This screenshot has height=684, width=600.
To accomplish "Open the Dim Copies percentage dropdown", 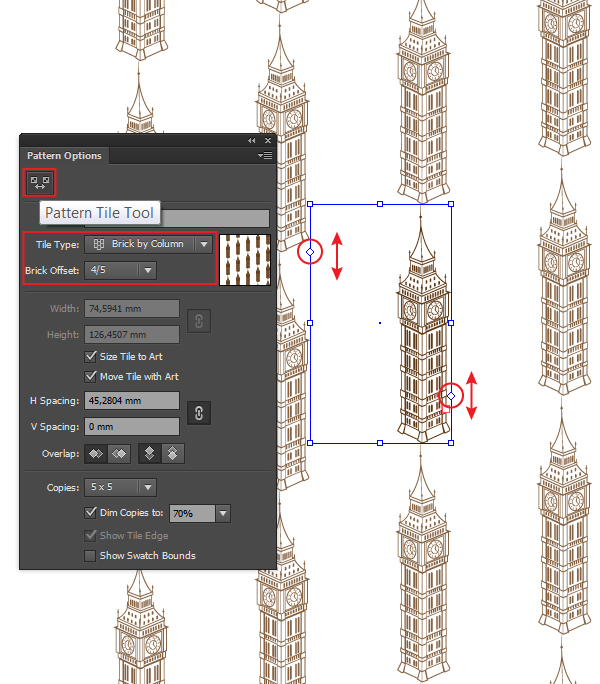I will click(223, 514).
